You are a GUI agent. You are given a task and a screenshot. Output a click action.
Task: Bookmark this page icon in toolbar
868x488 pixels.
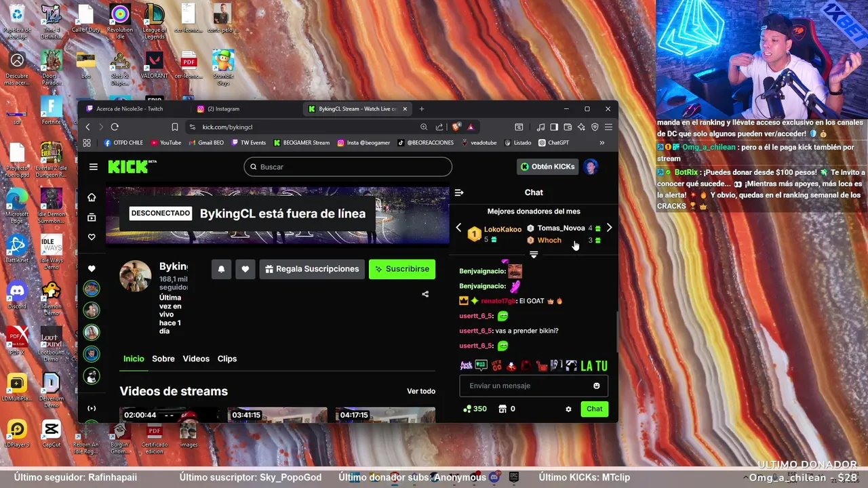tap(175, 127)
